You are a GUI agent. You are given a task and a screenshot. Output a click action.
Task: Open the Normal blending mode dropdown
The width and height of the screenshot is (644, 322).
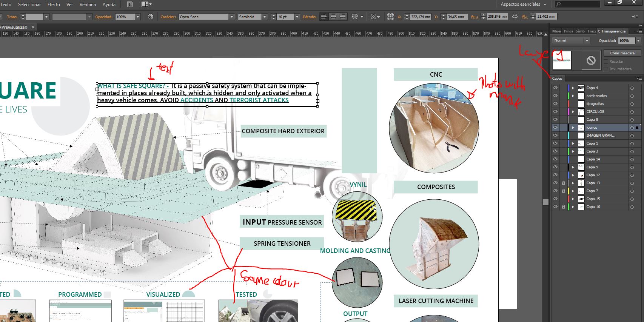click(587, 40)
